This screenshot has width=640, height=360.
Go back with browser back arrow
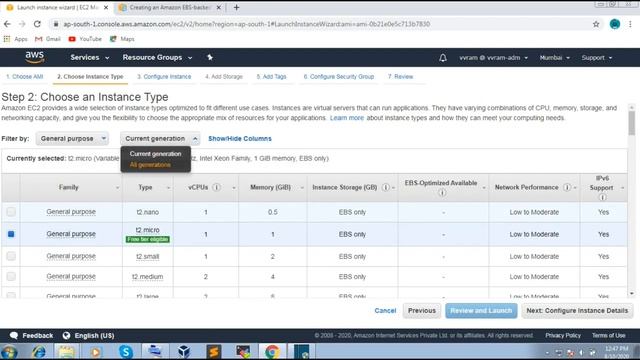7,24
